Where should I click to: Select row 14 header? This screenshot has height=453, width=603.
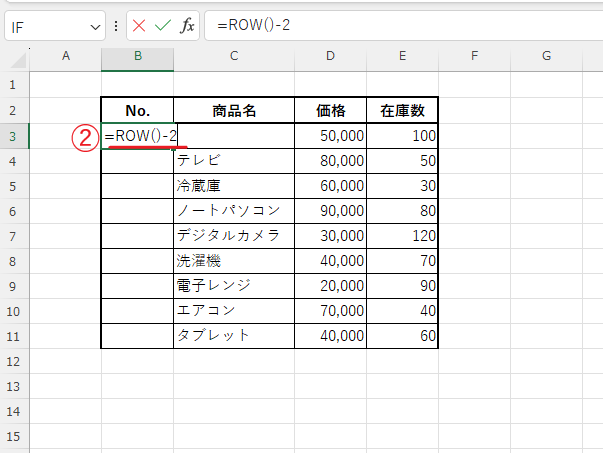click(15, 411)
